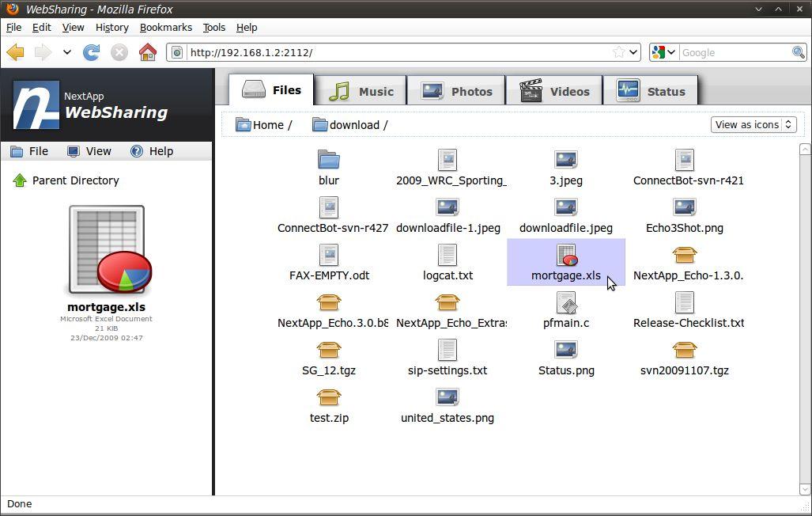Select the mortgage.xls spreadsheet icon in file grid

567,255
